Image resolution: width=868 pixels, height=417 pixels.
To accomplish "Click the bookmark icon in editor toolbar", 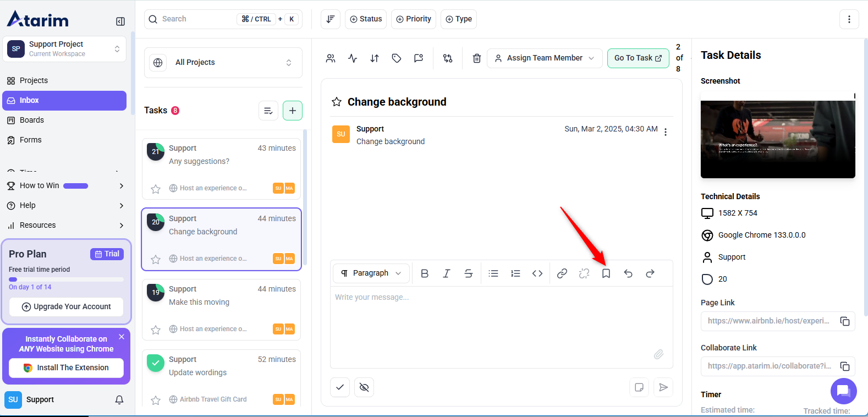I will click(x=606, y=273).
